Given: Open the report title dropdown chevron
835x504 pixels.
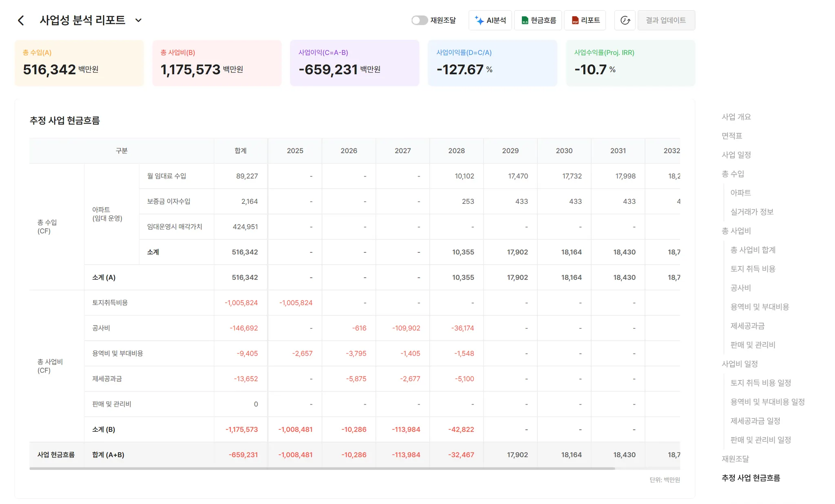Looking at the screenshot, I should [x=138, y=20].
